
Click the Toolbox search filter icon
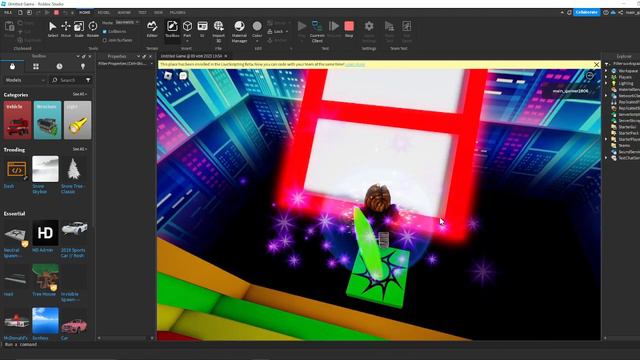click(88, 80)
